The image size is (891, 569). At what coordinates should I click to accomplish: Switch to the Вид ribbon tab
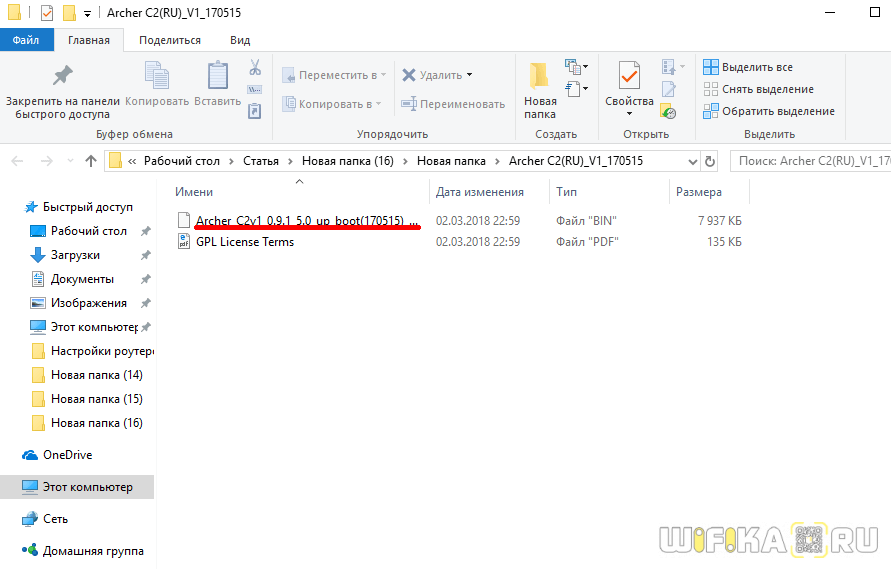pyautogui.click(x=240, y=40)
